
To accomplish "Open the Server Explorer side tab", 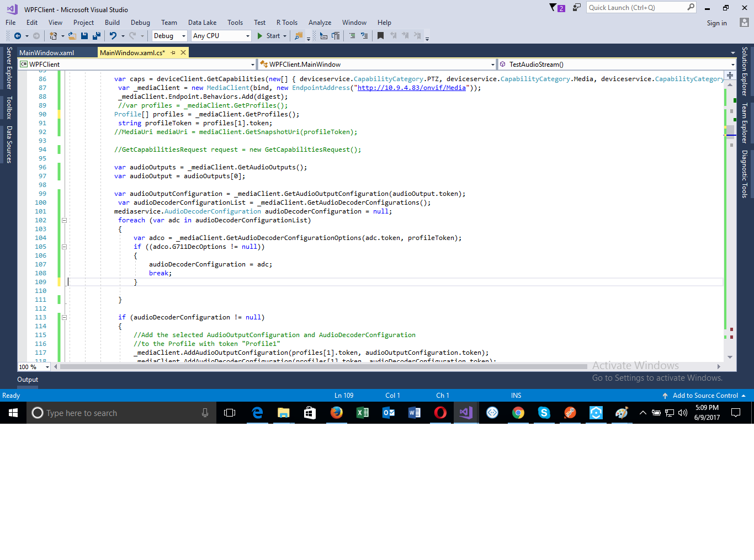I will click(9, 68).
